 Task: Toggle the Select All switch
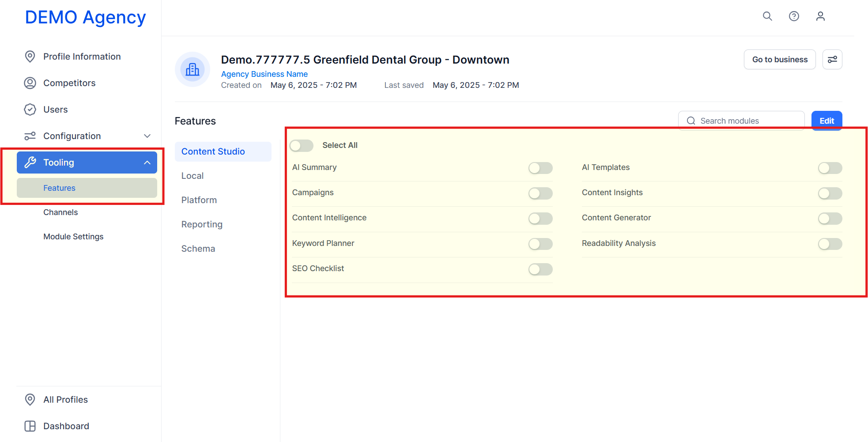tap(302, 146)
